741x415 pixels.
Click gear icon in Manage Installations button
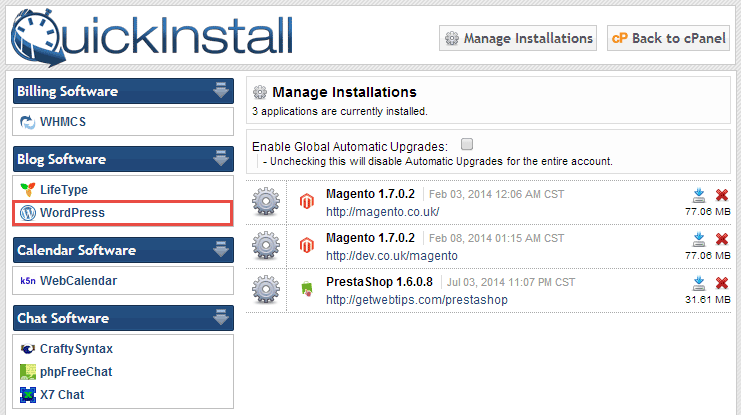(452, 38)
